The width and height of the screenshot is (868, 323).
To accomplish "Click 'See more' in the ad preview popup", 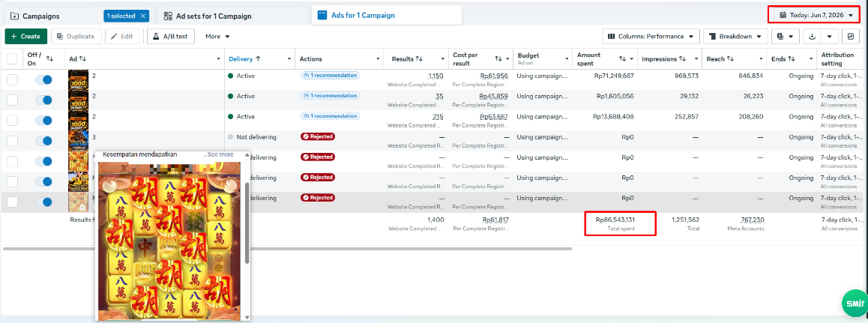I will coord(220,154).
